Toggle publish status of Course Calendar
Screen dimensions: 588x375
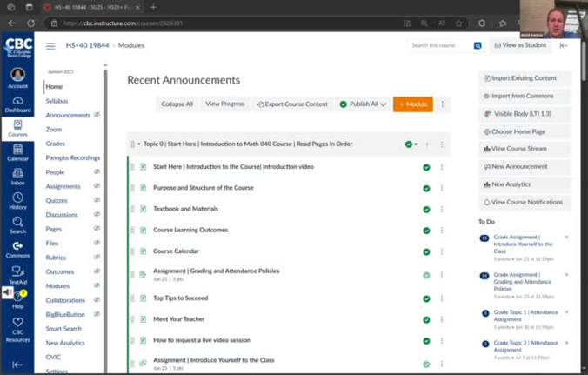point(426,251)
